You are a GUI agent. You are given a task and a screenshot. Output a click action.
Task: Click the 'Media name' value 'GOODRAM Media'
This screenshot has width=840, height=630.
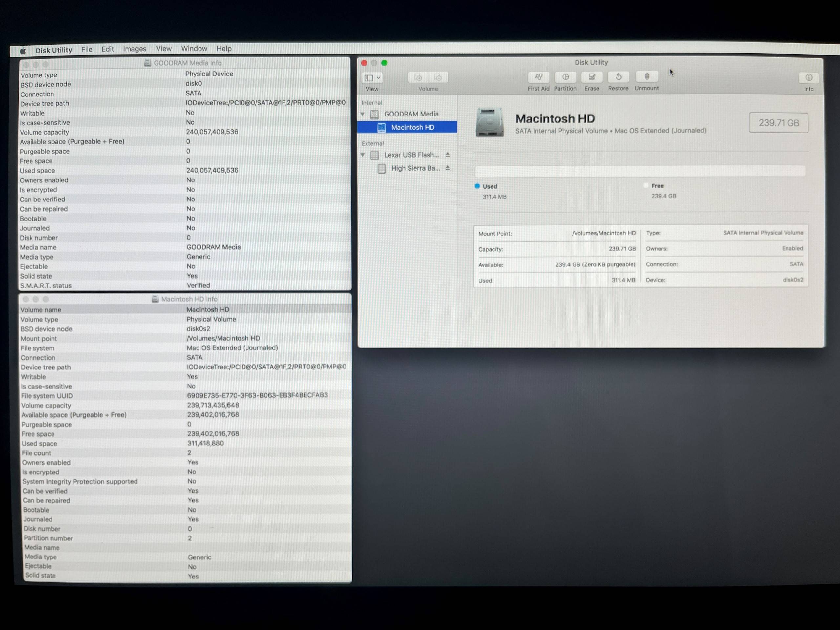pos(213,247)
